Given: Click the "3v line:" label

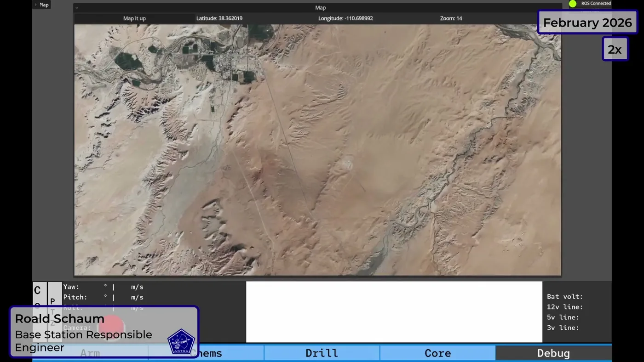Looking at the screenshot, I should point(563,328).
